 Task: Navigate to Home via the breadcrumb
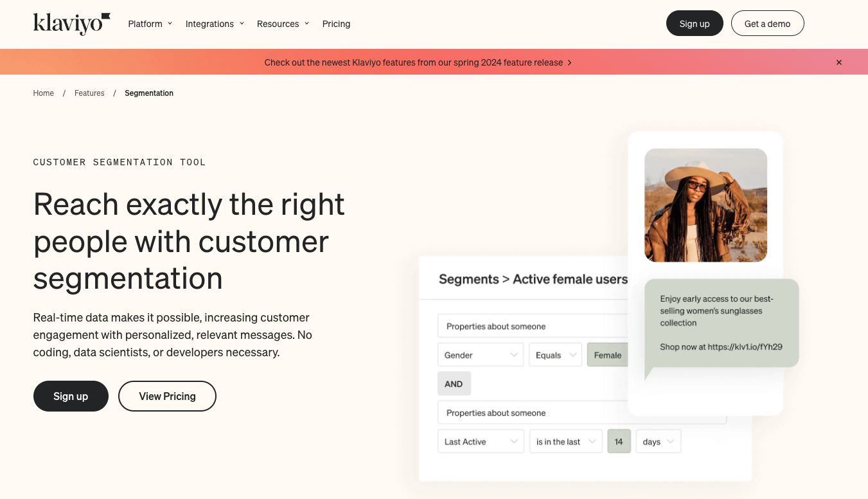pos(43,93)
